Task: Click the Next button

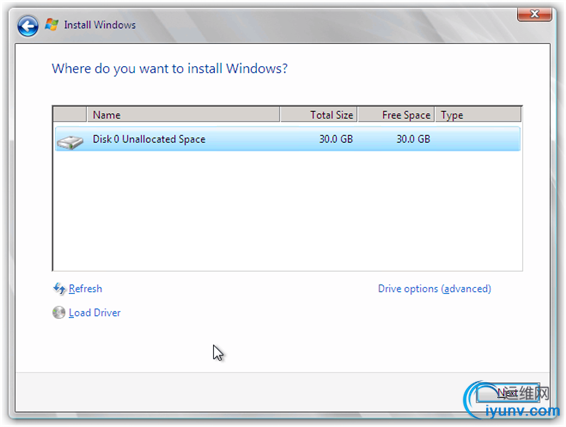Action: click(508, 393)
